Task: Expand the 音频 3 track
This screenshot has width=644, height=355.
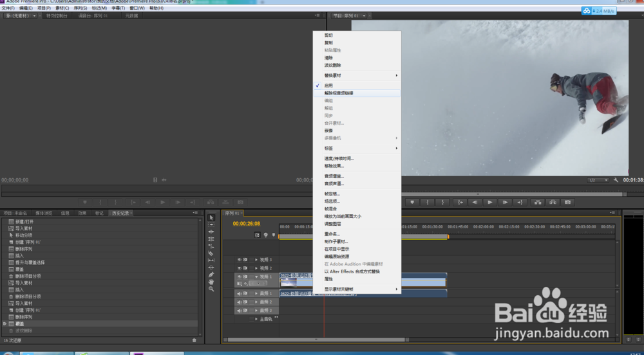Action: [257, 311]
